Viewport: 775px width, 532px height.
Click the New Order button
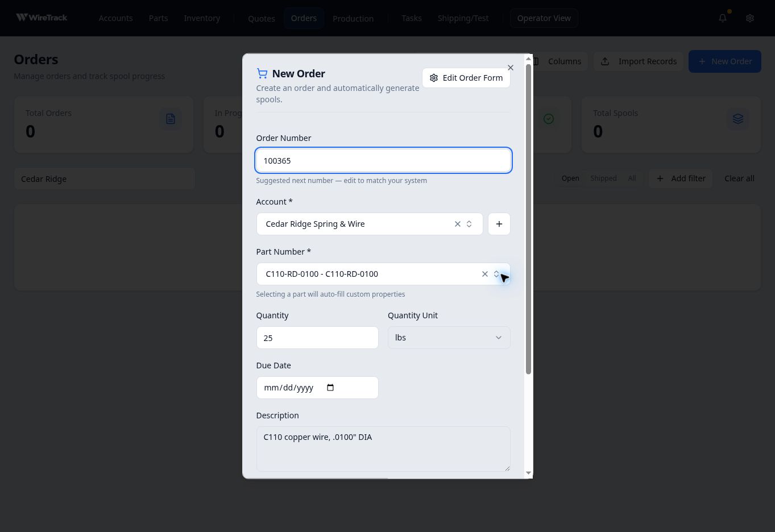(x=725, y=61)
